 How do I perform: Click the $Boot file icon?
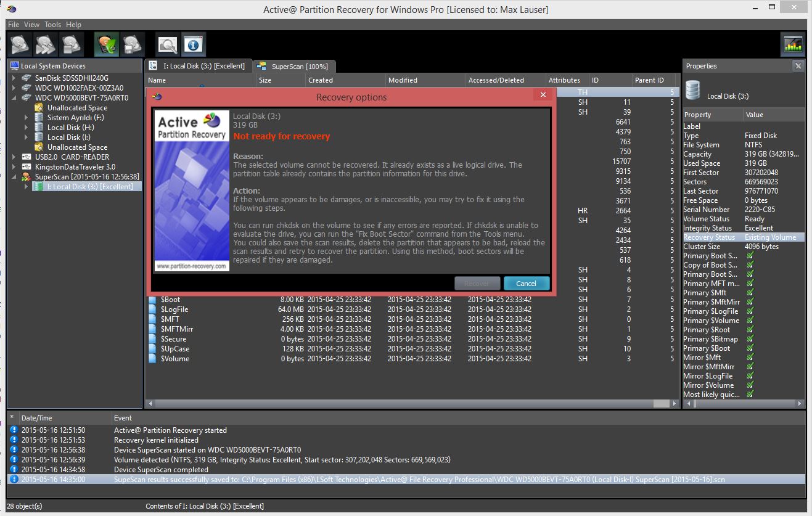(x=153, y=300)
